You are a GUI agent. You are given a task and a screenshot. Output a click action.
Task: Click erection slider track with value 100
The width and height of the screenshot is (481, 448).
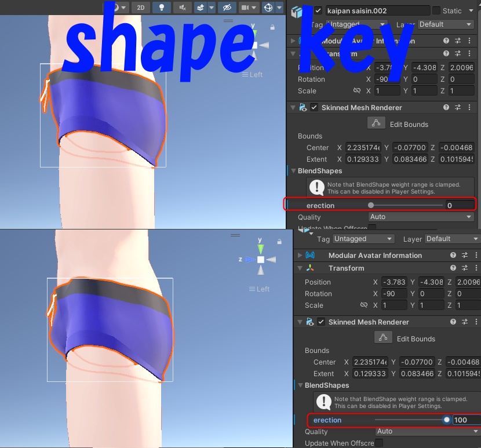click(412, 420)
